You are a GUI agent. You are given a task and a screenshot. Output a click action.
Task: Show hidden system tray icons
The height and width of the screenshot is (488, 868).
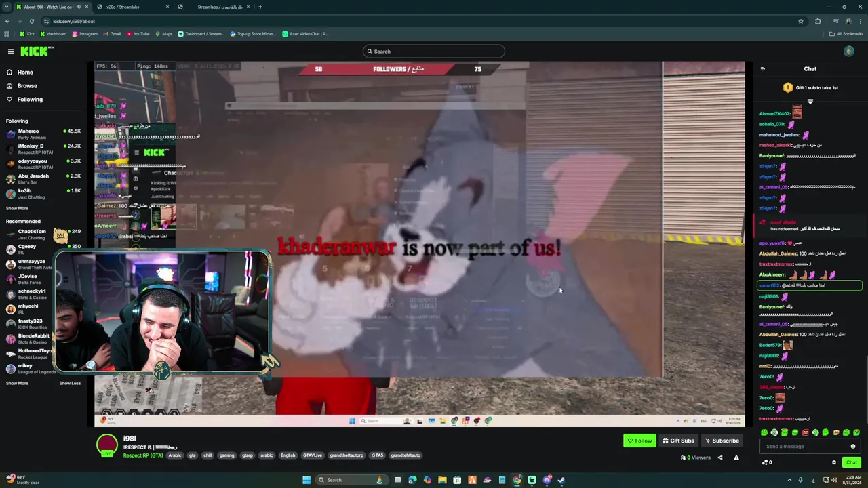(x=789, y=480)
